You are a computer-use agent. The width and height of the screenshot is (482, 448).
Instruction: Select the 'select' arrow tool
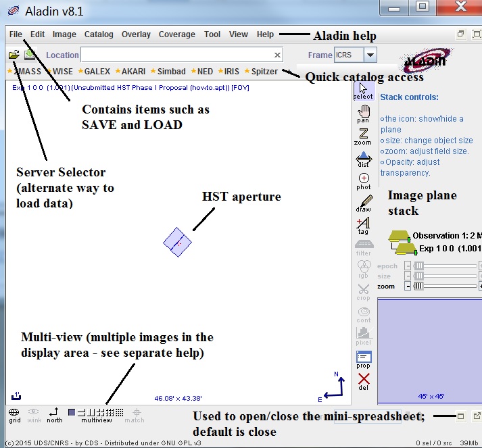(363, 91)
